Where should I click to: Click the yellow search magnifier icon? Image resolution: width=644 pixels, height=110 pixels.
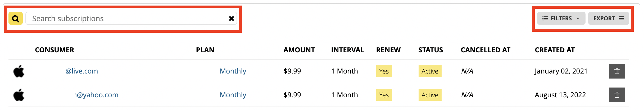(x=16, y=18)
